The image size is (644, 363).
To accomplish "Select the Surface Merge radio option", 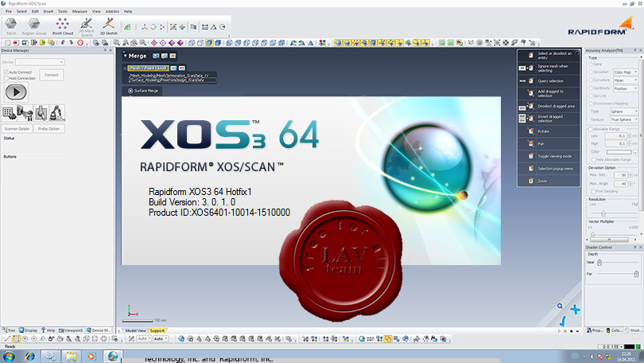I will tap(130, 91).
